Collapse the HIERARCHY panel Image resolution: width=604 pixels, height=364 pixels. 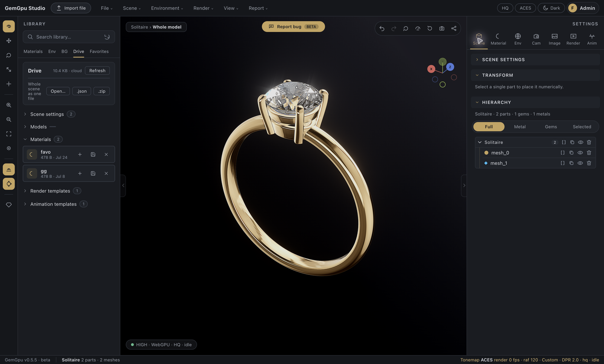(535, 102)
